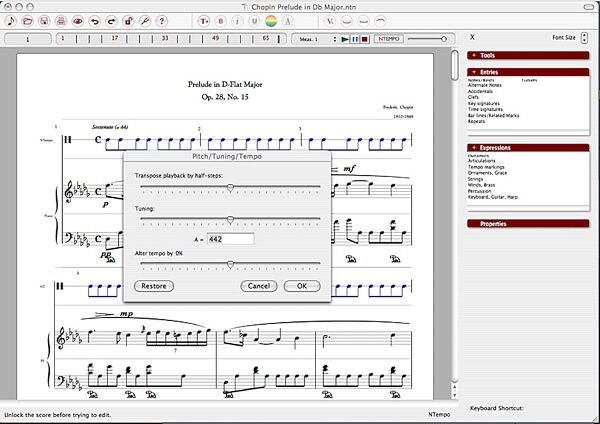Pause playback with the blue pause button
The width and height of the screenshot is (600, 424).
[355, 39]
